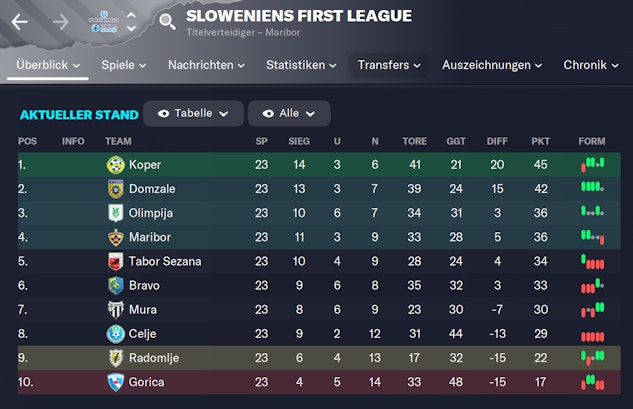Image resolution: width=633 pixels, height=409 pixels.
Task: Expand the Auszeichnungen menu
Action: pyautogui.click(x=492, y=65)
